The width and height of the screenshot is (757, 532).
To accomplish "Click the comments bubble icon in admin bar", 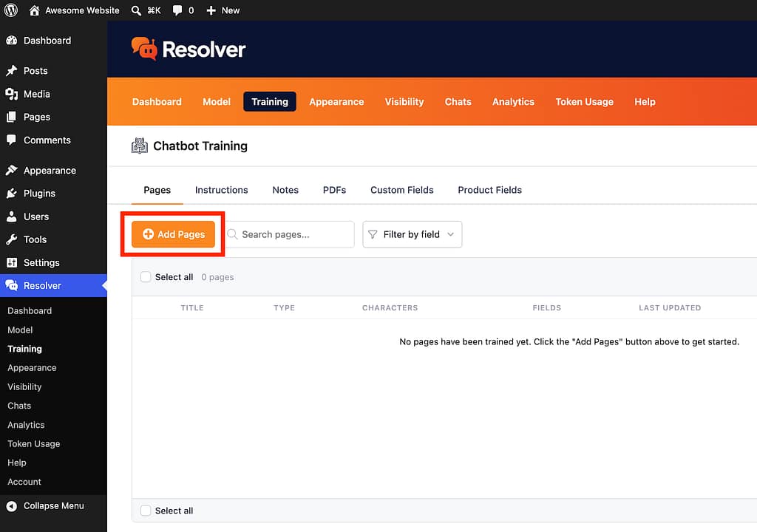I will click(177, 10).
